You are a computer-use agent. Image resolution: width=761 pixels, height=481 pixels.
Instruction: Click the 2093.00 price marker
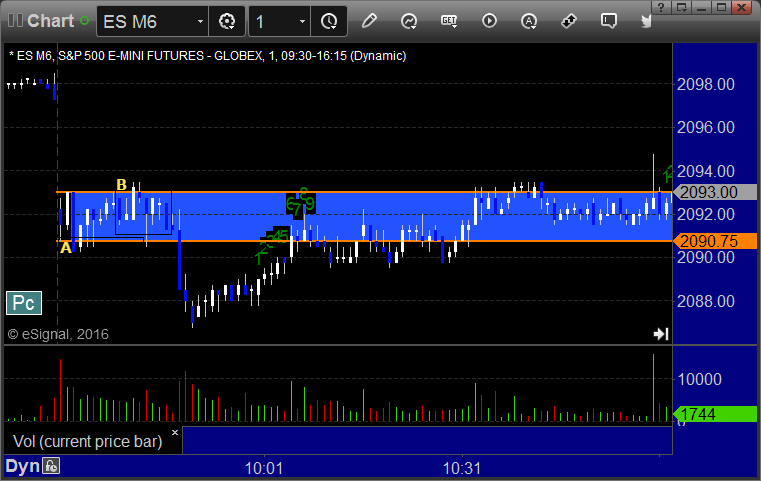(x=714, y=192)
